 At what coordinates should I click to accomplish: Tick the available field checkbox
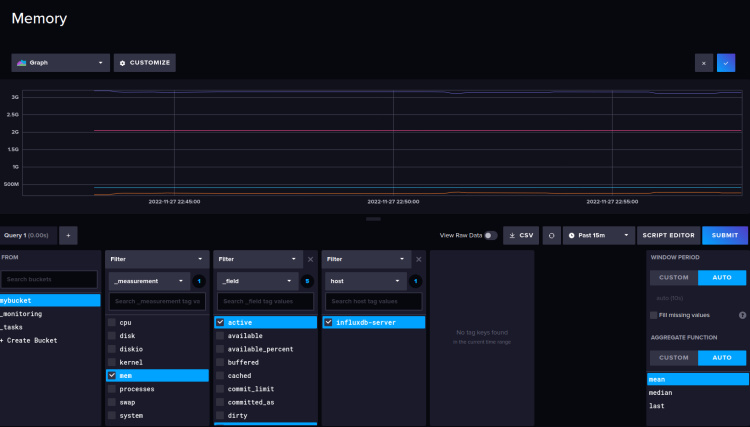point(220,336)
